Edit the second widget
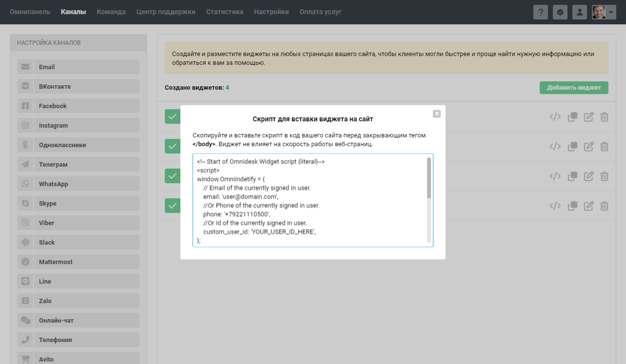The image size is (626, 364). pyautogui.click(x=588, y=146)
